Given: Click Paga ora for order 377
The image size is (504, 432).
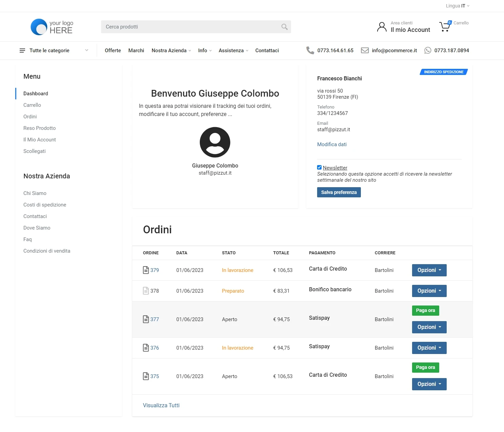Looking at the screenshot, I should pyautogui.click(x=425, y=311).
